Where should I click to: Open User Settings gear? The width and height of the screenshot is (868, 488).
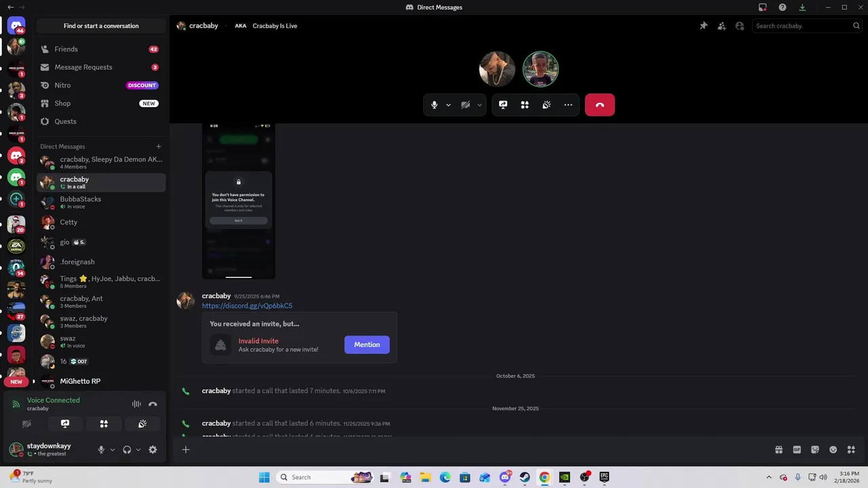click(153, 449)
